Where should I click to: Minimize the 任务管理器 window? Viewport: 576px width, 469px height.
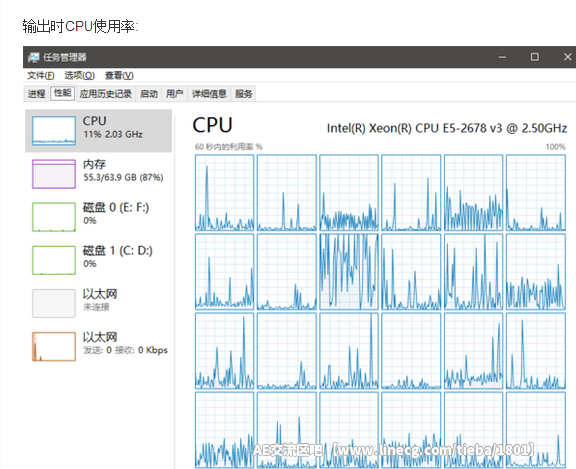(x=502, y=57)
